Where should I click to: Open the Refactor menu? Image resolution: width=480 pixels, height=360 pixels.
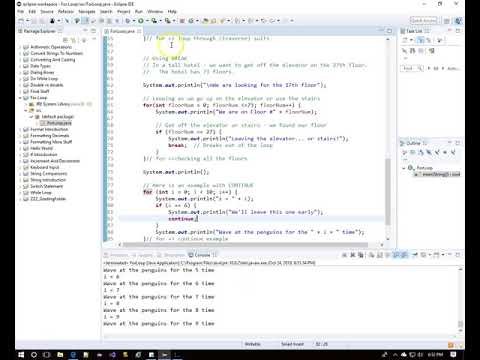pos(66,12)
